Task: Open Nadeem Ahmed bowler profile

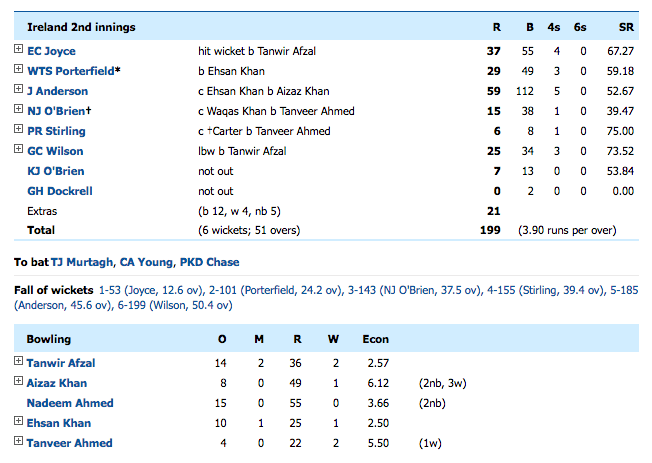Action: coord(70,403)
